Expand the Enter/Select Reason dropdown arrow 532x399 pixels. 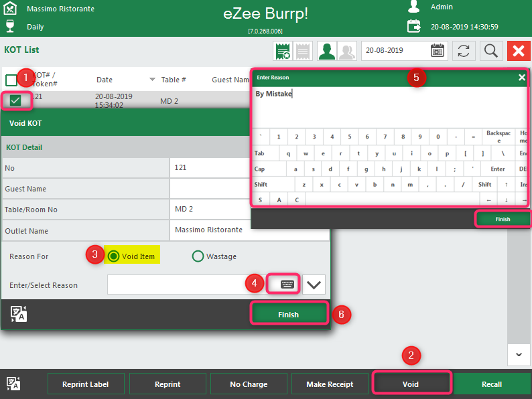(314, 285)
